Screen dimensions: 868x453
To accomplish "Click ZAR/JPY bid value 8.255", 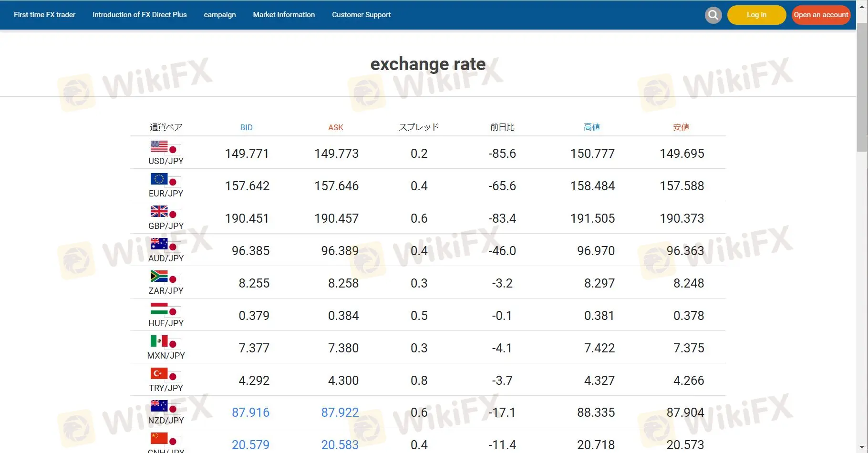I will tap(254, 283).
